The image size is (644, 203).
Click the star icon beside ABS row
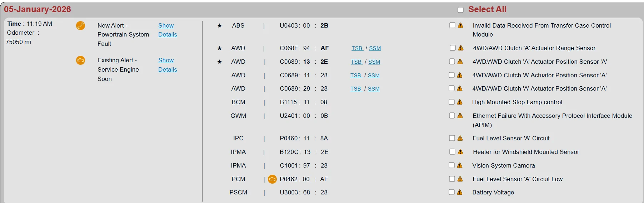point(220,26)
